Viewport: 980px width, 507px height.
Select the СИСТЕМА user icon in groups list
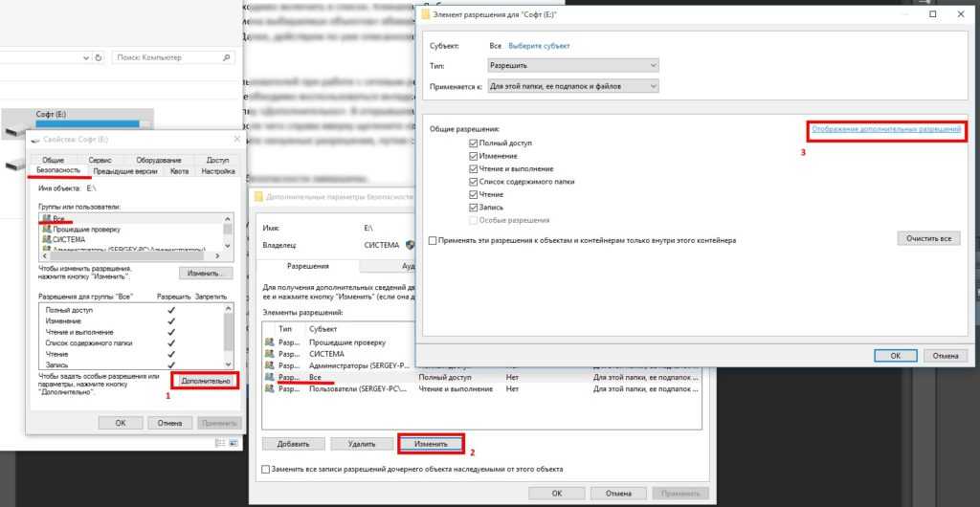tap(45, 239)
